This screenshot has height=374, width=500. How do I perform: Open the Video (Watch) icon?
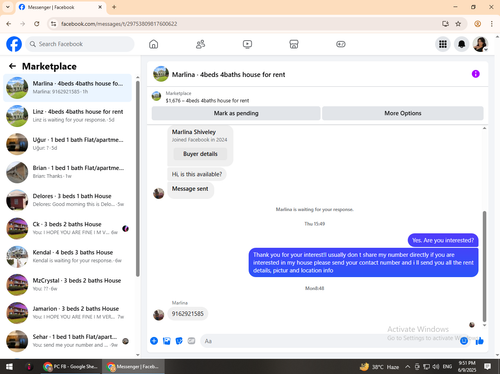click(247, 44)
